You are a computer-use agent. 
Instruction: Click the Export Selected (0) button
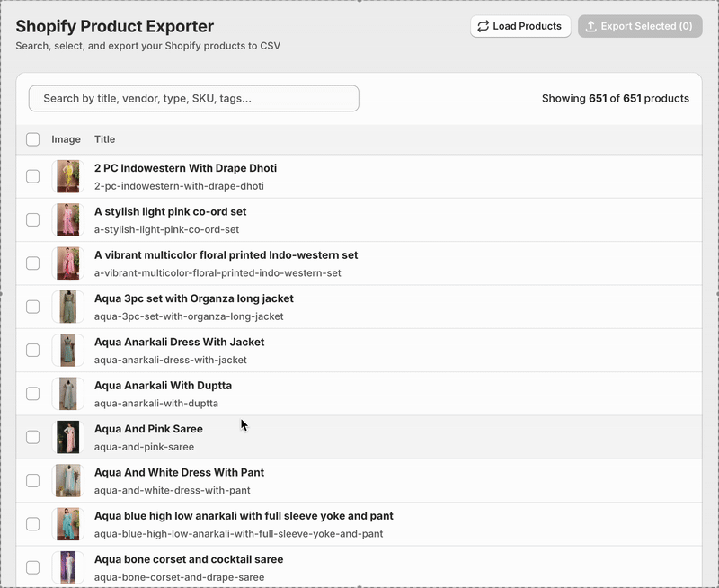(640, 26)
